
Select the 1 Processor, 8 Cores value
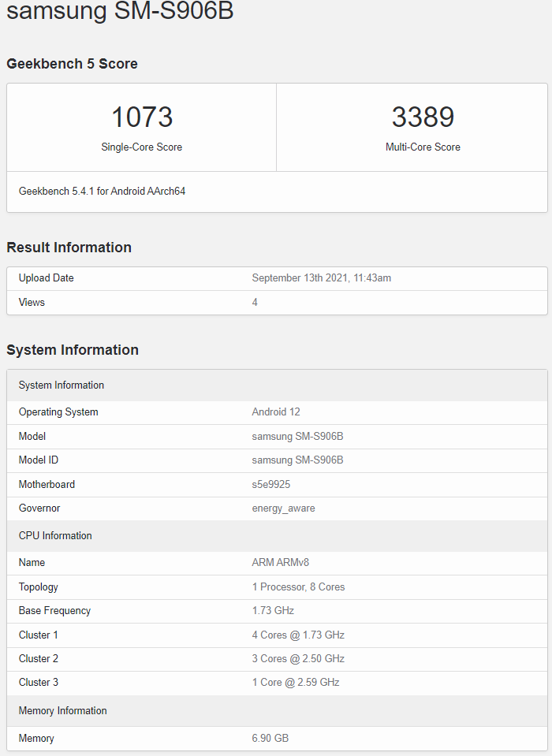click(x=298, y=587)
